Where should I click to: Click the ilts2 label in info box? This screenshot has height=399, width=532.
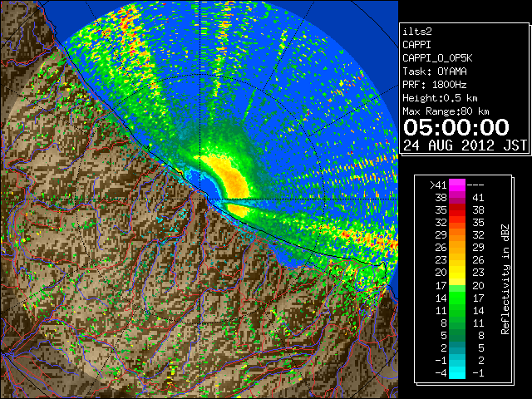[417, 32]
